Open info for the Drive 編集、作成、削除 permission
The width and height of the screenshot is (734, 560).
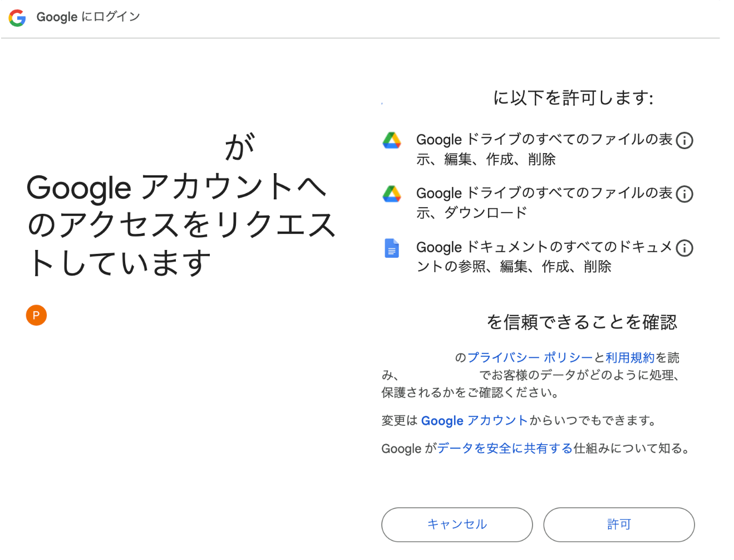point(684,140)
